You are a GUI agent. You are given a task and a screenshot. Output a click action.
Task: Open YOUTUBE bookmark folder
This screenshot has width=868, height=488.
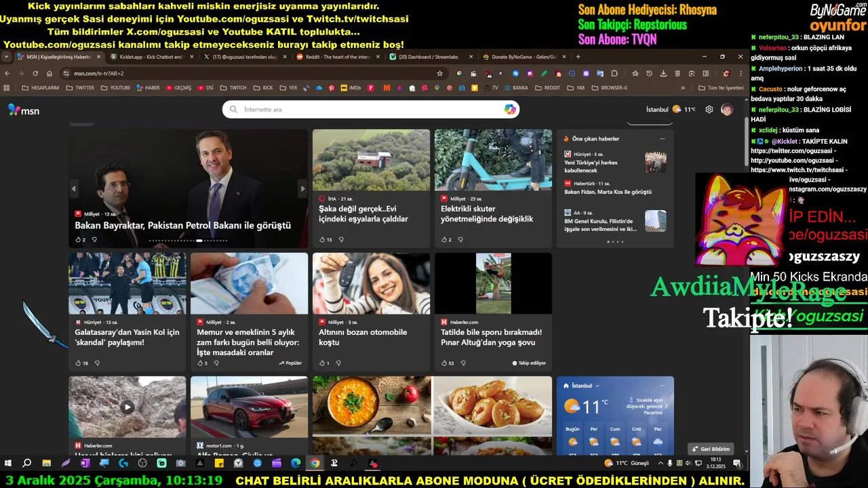(x=115, y=87)
